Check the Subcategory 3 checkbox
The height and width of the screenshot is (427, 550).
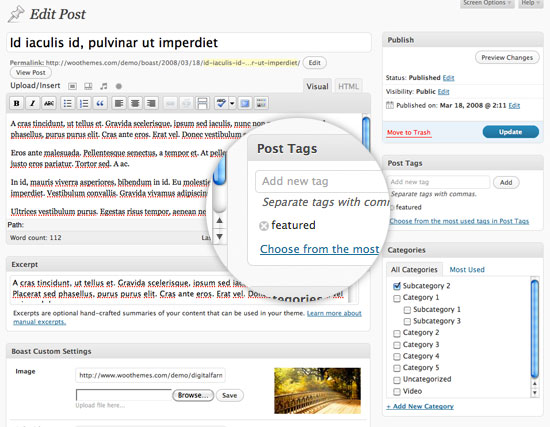click(x=407, y=321)
